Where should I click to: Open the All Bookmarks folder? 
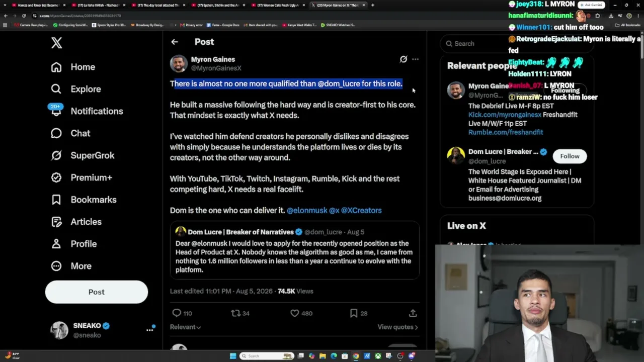coord(628,25)
